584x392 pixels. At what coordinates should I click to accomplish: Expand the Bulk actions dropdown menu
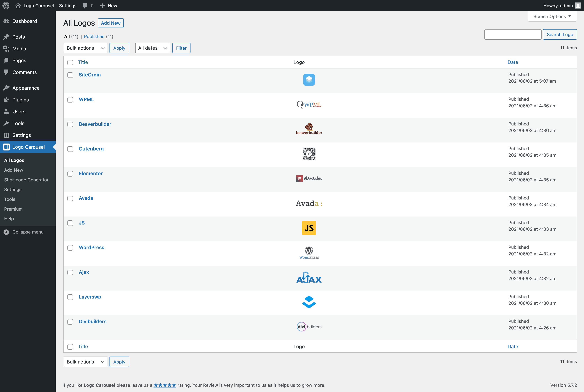tap(85, 48)
